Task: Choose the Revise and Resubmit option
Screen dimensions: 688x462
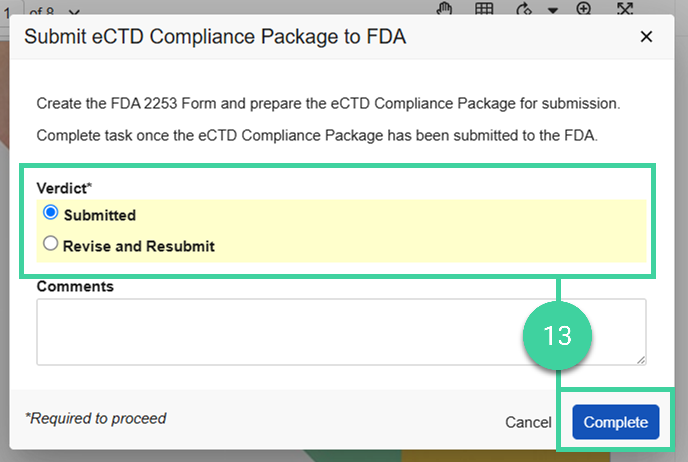Action: 51,244
